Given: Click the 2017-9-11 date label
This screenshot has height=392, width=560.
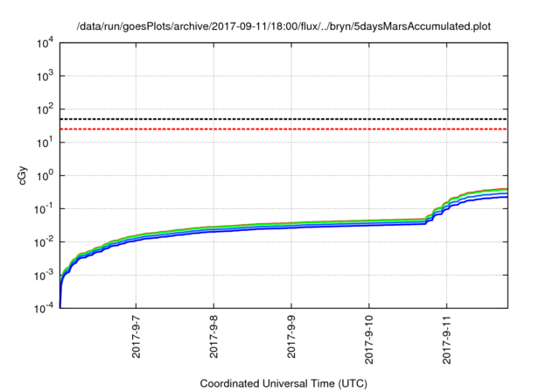Looking at the screenshot, I should tap(447, 339).
